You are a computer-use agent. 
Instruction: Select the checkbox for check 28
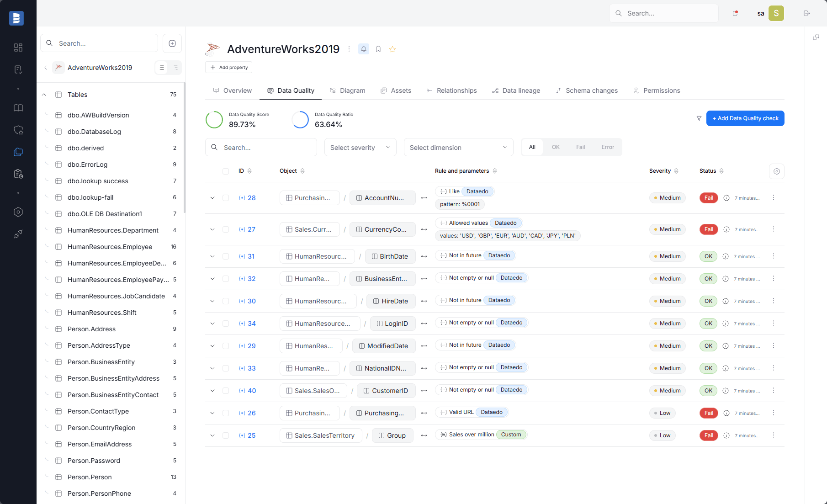pos(226,198)
